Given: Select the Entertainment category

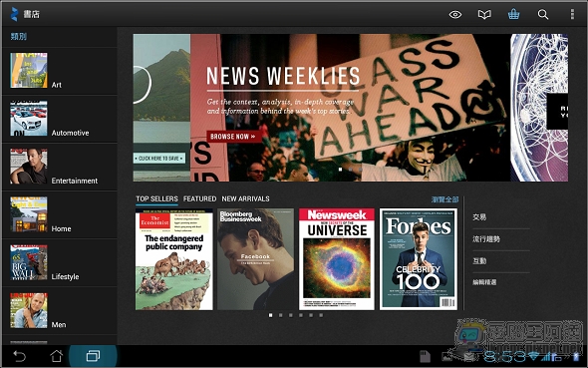Looking at the screenshot, I should pyautogui.click(x=60, y=167).
